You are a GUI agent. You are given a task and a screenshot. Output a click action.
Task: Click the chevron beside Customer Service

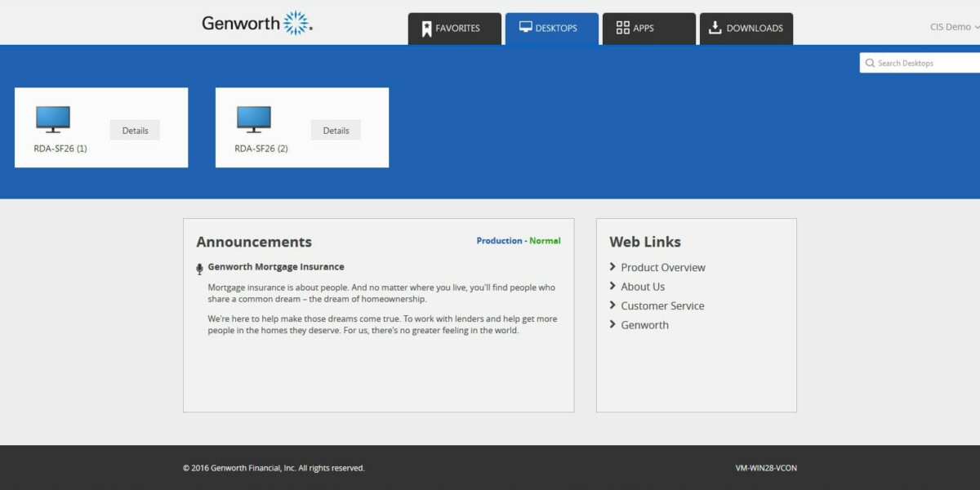[612, 305]
